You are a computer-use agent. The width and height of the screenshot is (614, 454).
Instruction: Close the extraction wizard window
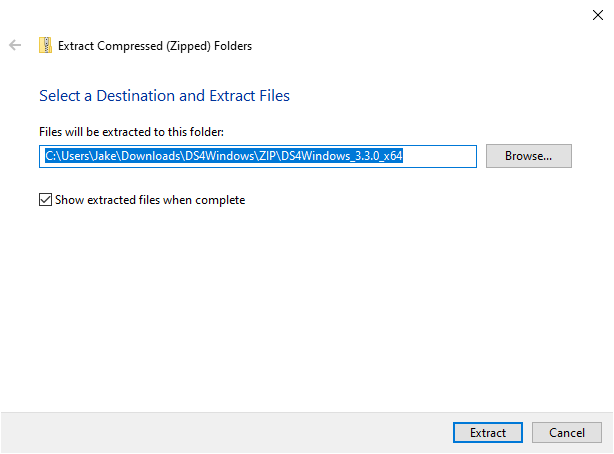(597, 14)
